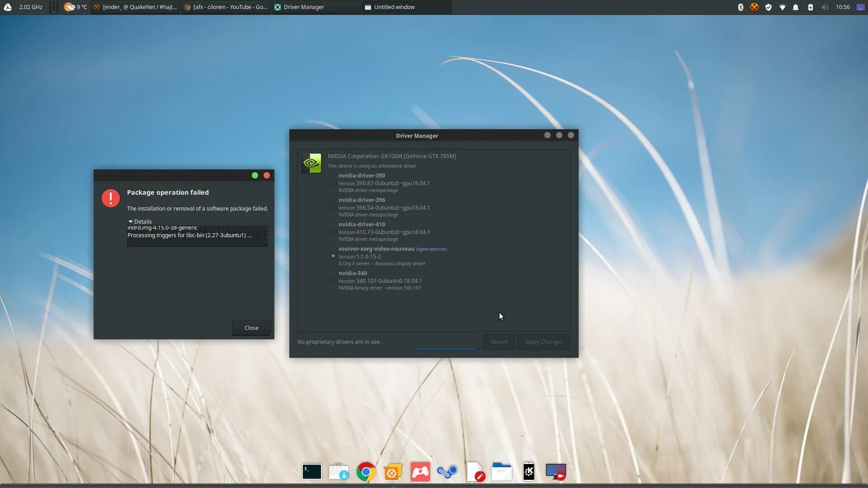Open the Wi-Fi network tray icon
Screen dimensions: 868x488
coord(783,7)
